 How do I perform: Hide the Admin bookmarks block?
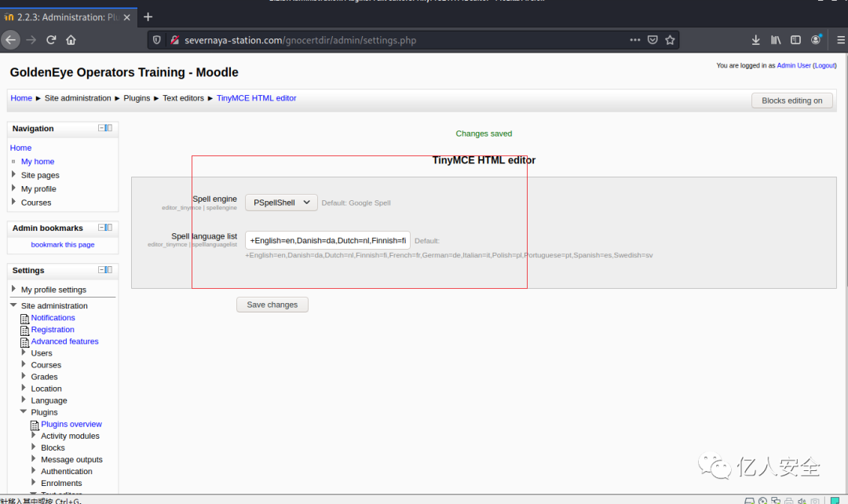(x=101, y=228)
